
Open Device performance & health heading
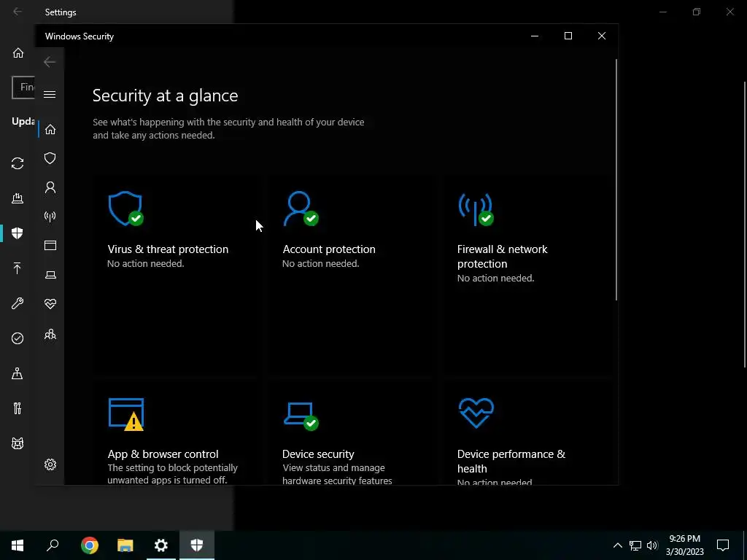tap(511, 461)
